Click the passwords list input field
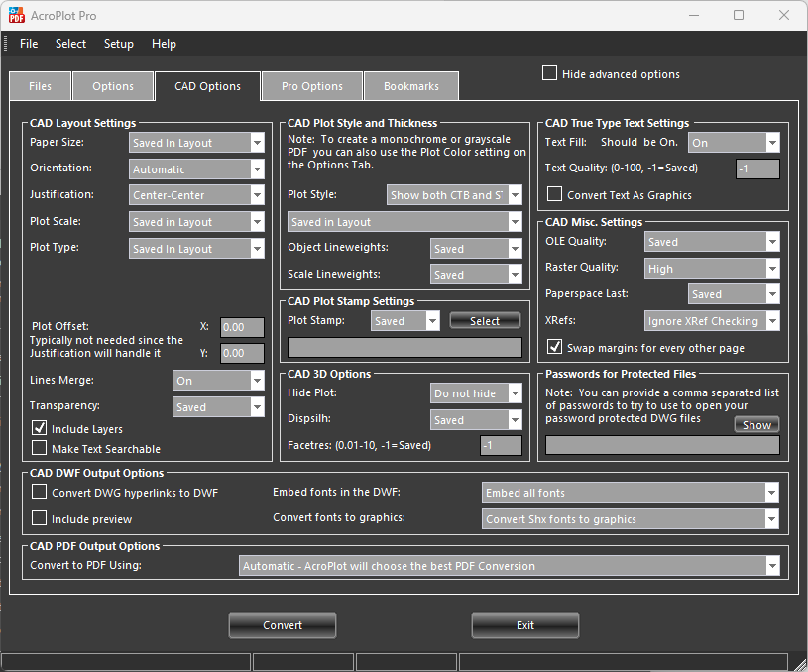The width and height of the screenshot is (808, 672). pos(662,445)
